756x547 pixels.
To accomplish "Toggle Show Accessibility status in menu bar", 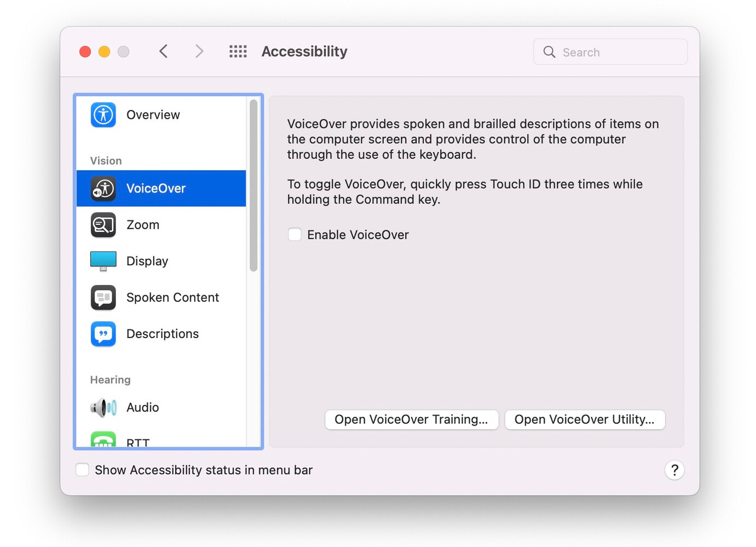I will point(82,470).
